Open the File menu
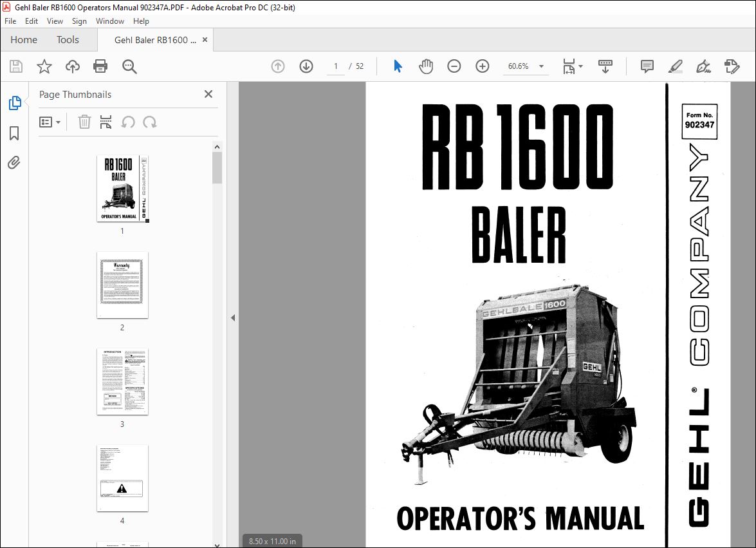756x548 pixels. pyautogui.click(x=10, y=21)
